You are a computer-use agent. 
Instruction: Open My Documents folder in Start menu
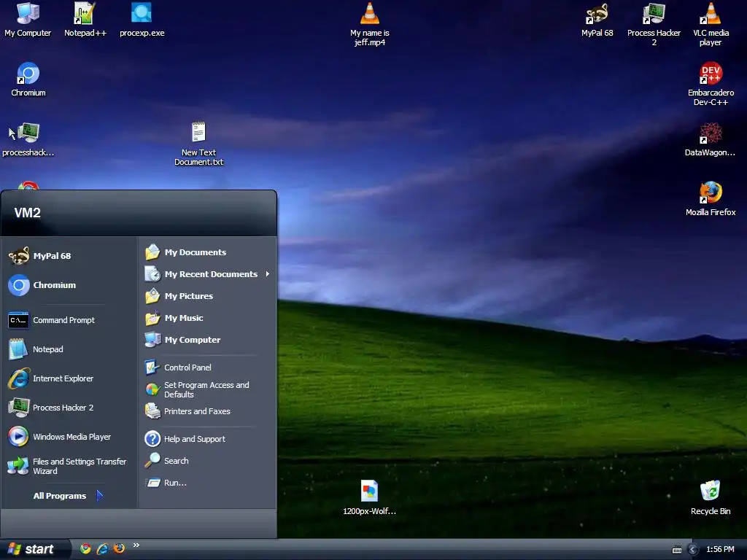pyautogui.click(x=207, y=252)
